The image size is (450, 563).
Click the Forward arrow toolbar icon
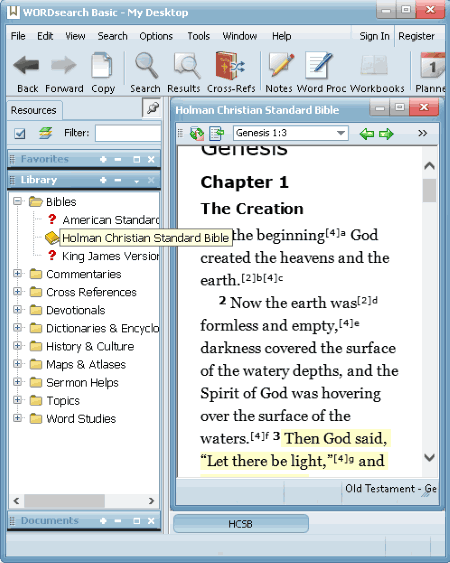64,65
